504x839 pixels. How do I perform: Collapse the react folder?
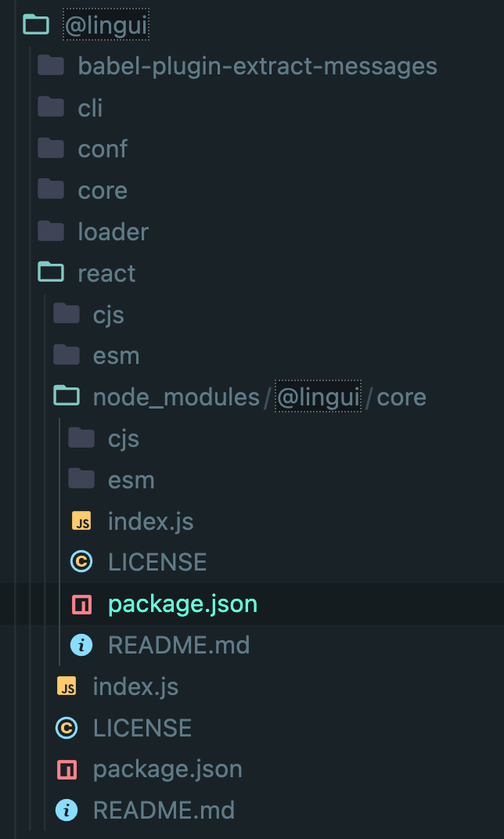coord(106,273)
